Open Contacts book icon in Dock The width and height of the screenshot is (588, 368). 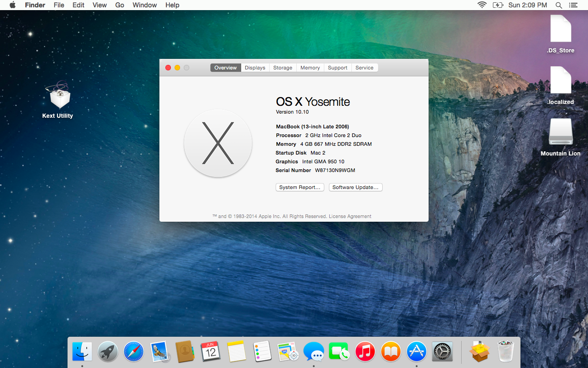tap(185, 352)
